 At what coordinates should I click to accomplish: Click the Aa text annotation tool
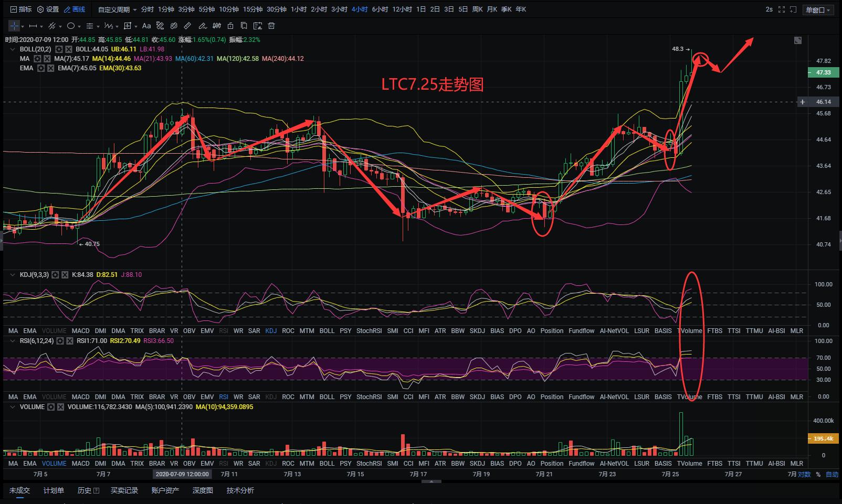click(x=146, y=26)
